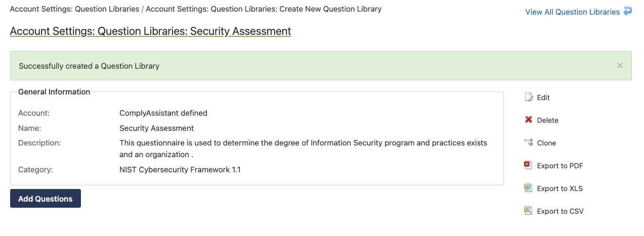This screenshot has height=236, width=644.
Task: Select the Clone text link
Action: pos(546,143)
